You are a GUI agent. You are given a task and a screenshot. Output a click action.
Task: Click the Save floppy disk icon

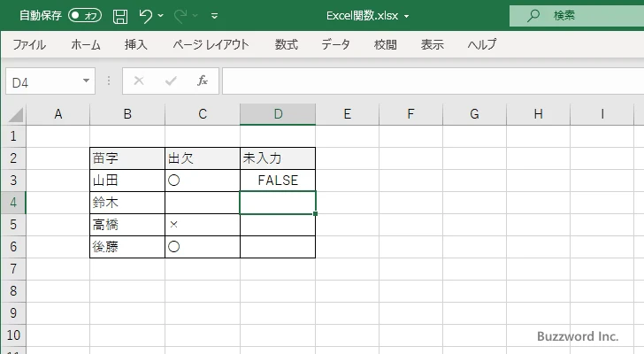click(x=120, y=16)
